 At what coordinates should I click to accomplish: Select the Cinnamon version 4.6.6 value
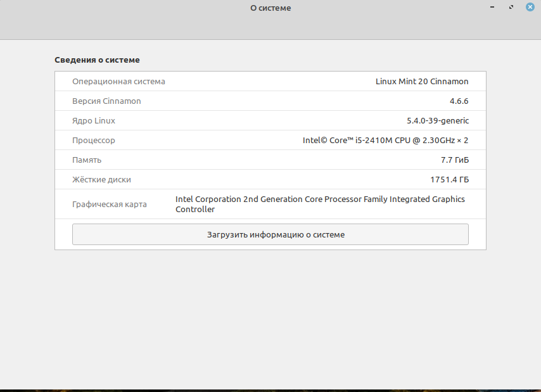click(459, 101)
